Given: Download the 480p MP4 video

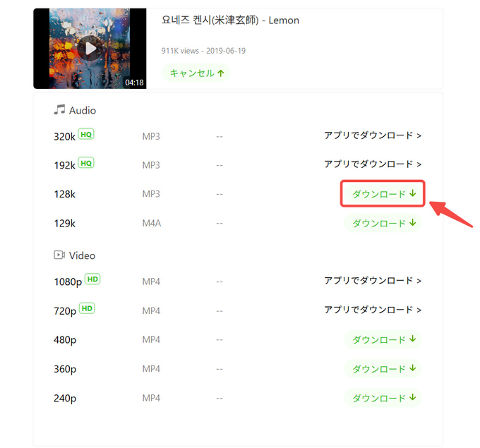Looking at the screenshot, I should (383, 339).
